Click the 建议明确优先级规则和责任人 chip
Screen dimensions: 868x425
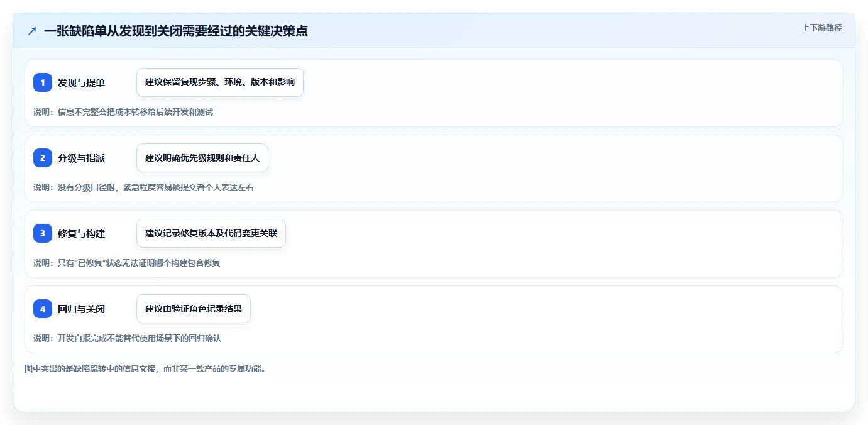pyautogui.click(x=202, y=158)
